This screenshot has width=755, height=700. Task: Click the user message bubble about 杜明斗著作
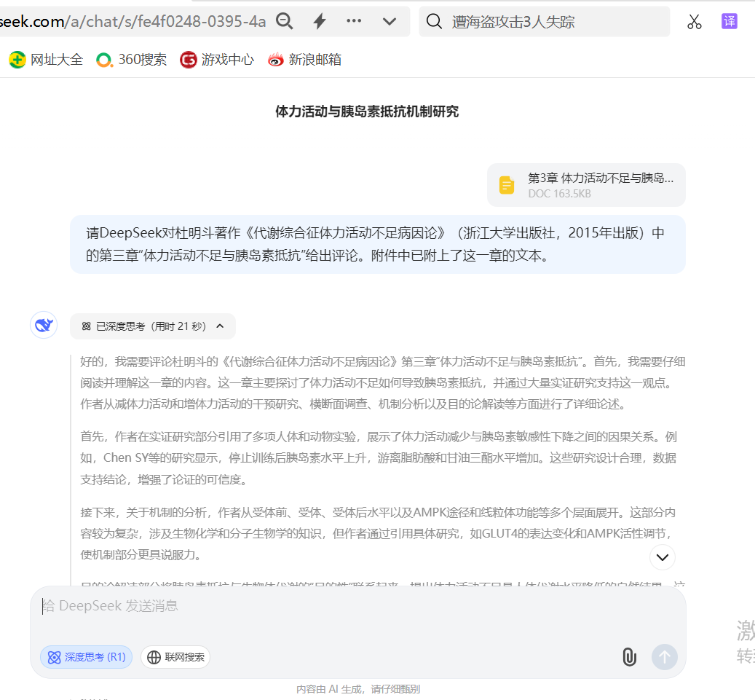click(377, 244)
